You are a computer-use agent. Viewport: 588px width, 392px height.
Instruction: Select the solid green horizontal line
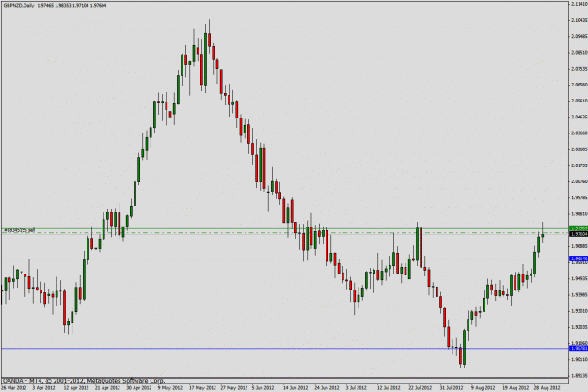click(x=285, y=228)
